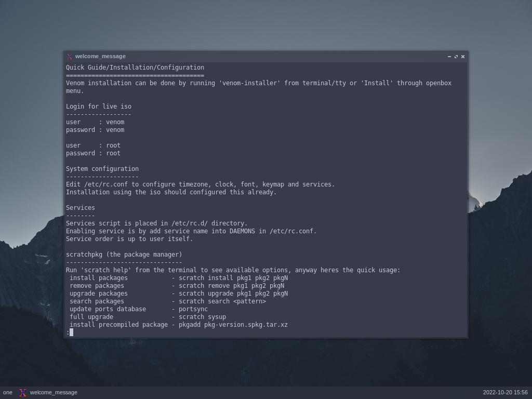Click the 'update ports database' label
The height and width of the screenshot is (399, 532).
[x=108, y=310]
